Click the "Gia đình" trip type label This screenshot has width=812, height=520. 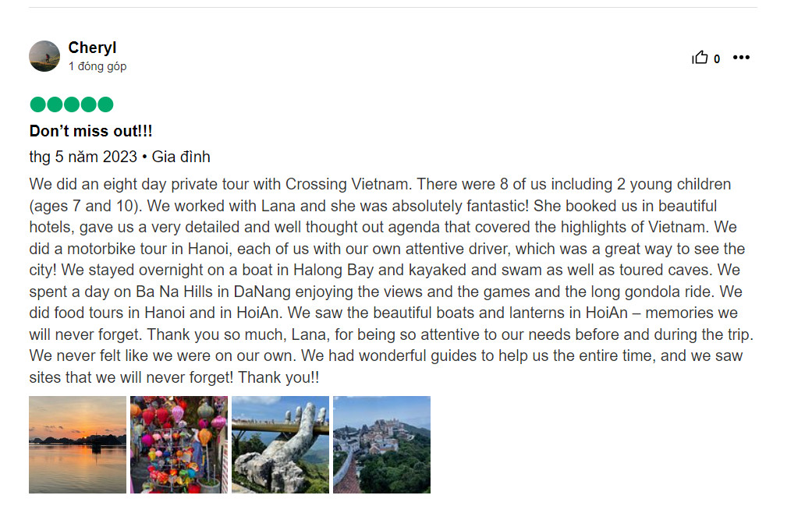point(181,157)
